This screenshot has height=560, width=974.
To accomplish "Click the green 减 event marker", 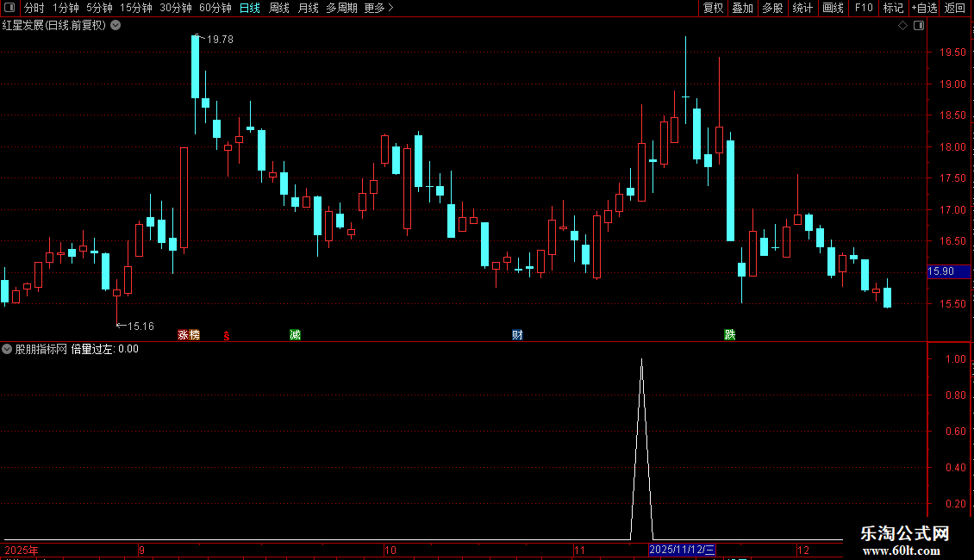I will (295, 335).
